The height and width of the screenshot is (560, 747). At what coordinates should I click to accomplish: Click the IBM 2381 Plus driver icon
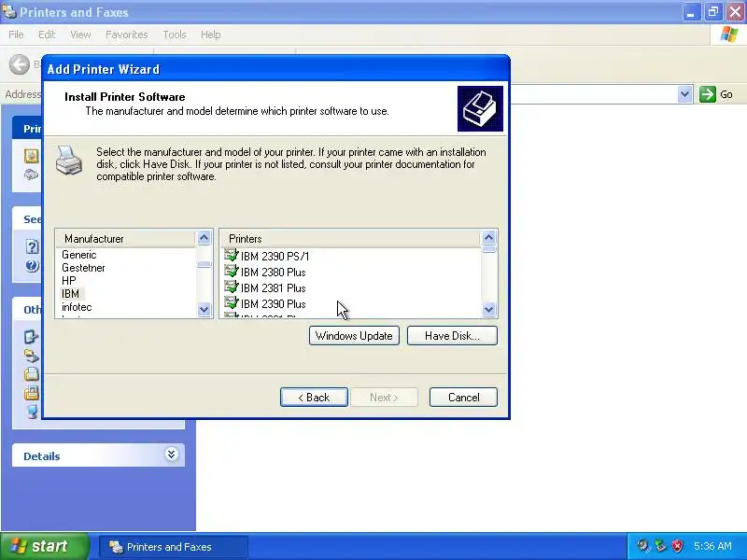[231, 287]
